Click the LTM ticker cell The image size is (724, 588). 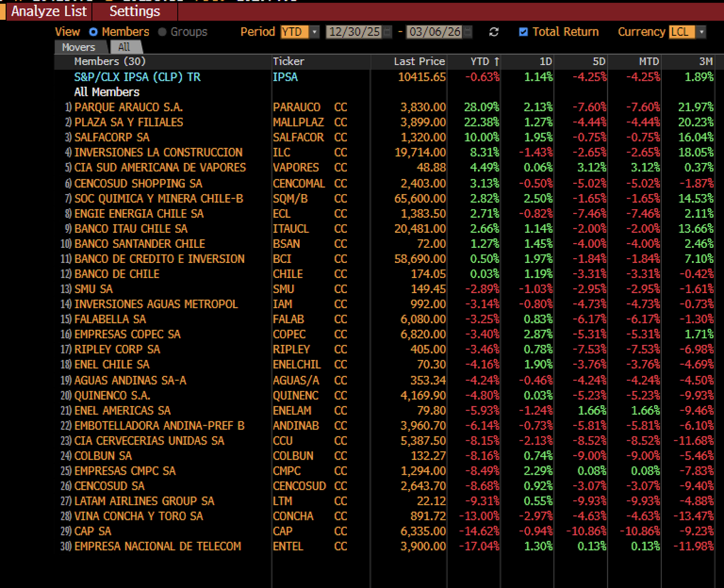282,501
